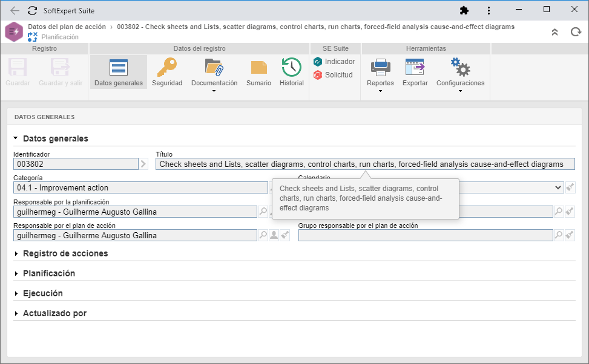The image size is (589, 364).
Task: Click the Guardar floppy disk icon
Action: coord(18,68)
